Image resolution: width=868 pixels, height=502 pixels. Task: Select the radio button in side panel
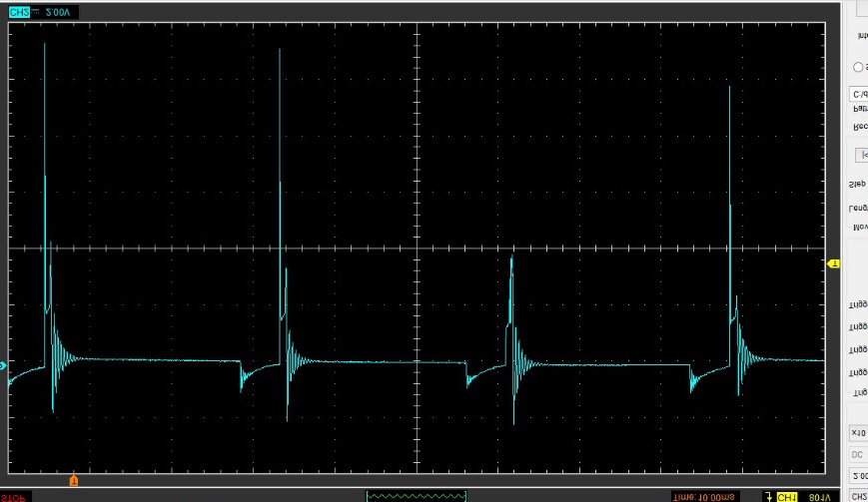coord(857,67)
